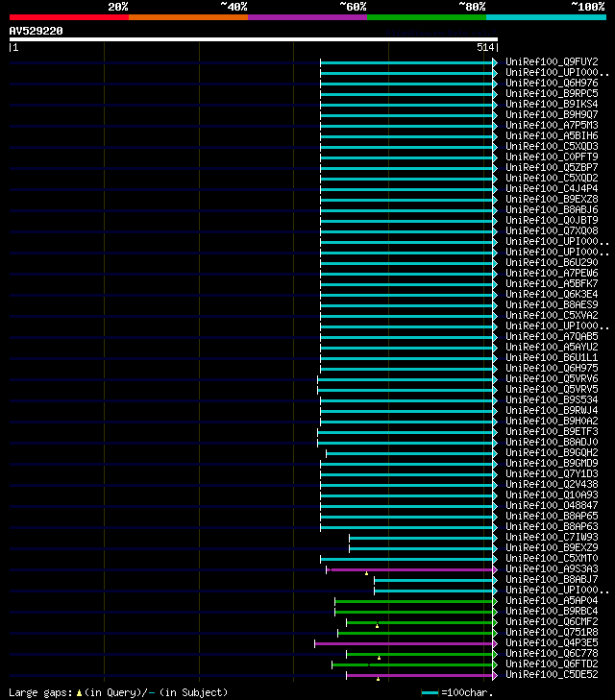
Task: Select the UniRef100_B9S534 label
Action: click(552, 400)
